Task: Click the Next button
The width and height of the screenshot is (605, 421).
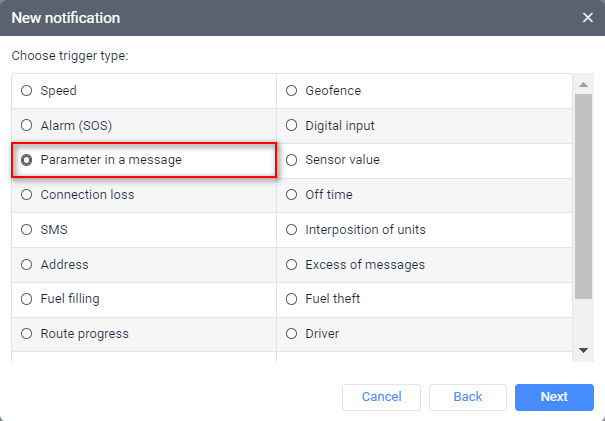Action: point(554,397)
